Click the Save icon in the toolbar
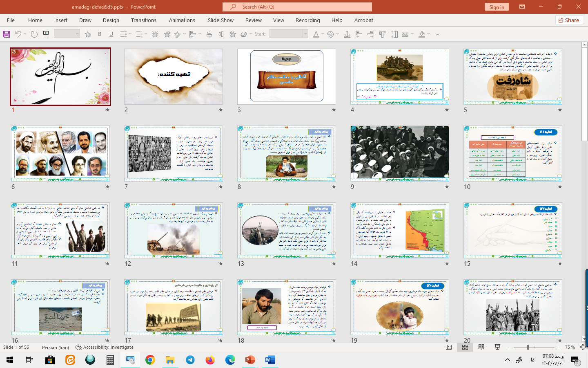 point(7,34)
